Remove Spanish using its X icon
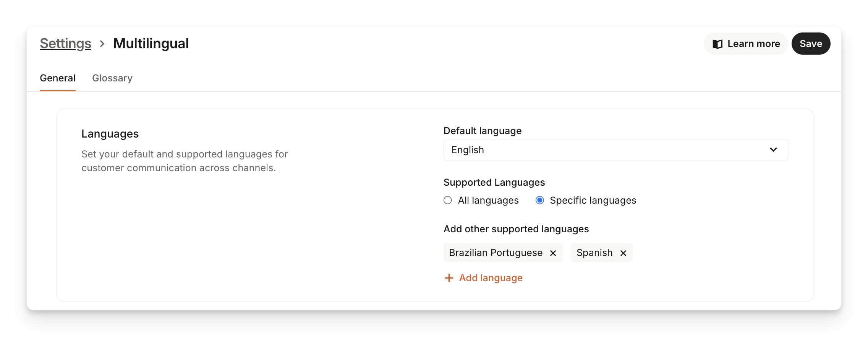Screen dimensions: 868x337 [623, 253]
